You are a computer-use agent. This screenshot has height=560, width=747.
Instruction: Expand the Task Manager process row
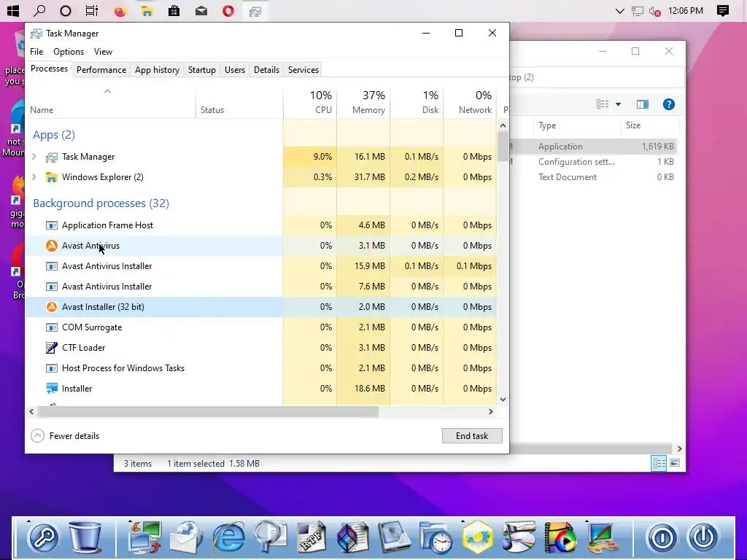(34, 156)
